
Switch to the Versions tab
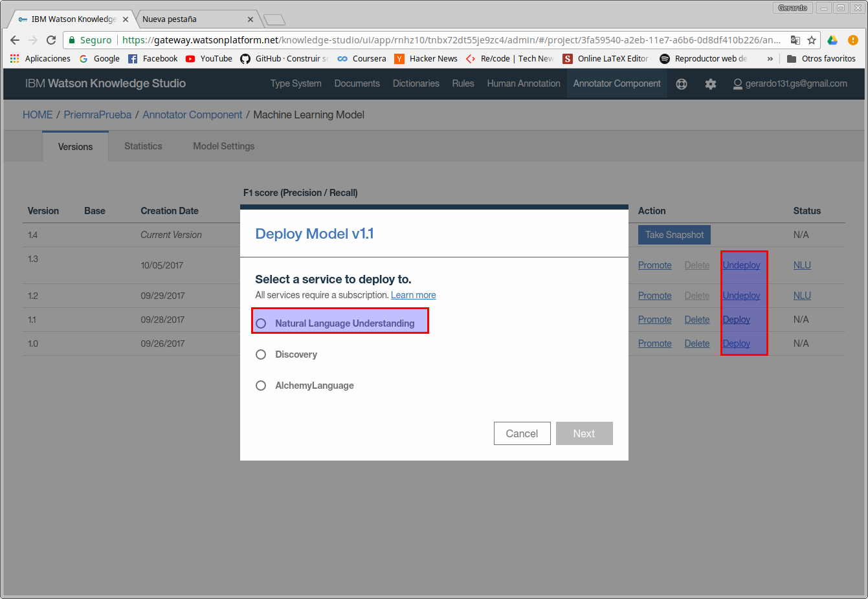(75, 147)
